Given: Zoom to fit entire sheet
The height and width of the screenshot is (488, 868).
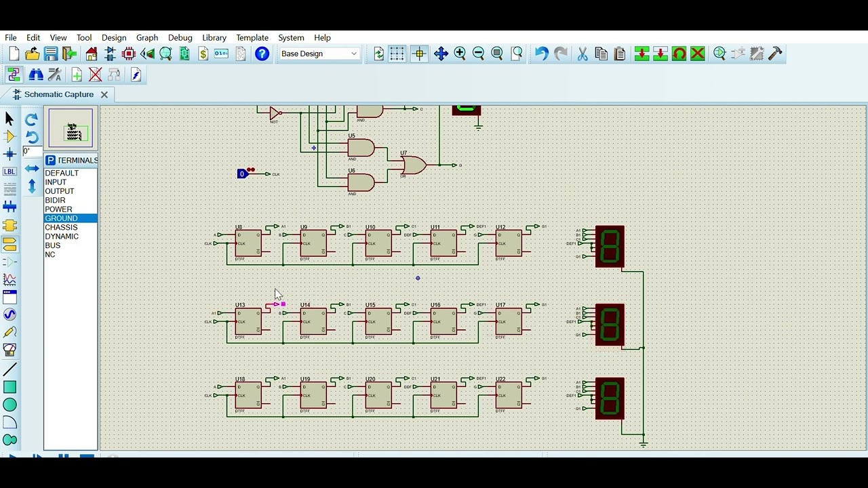Looking at the screenshot, I should click(x=497, y=54).
